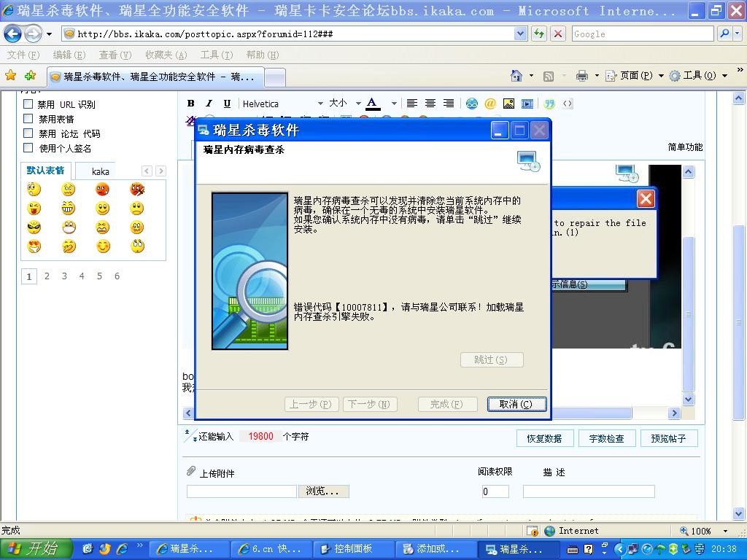Go to emoticon page 6
The image size is (747, 560).
(117, 276)
